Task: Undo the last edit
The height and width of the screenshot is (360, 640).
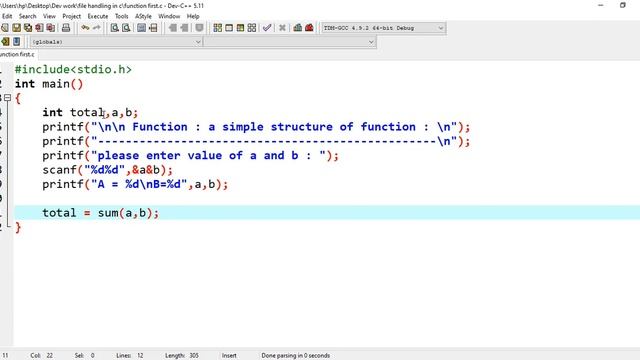Action: [85, 28]
